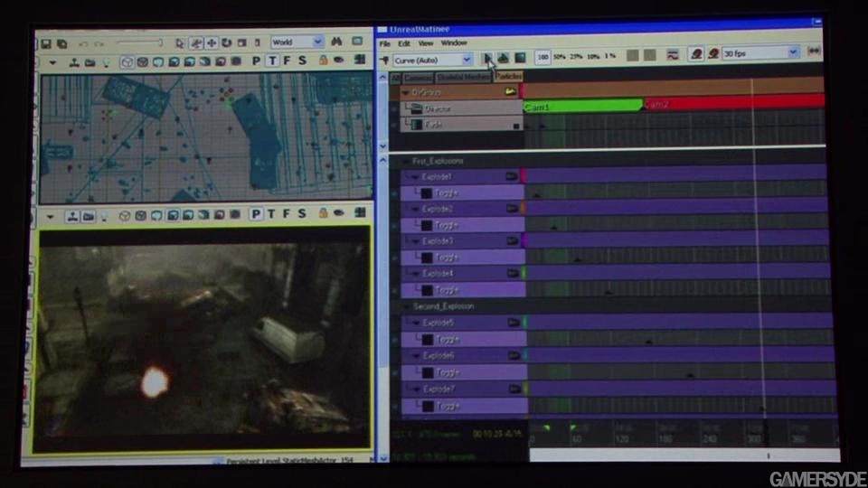868x488 pixels.
Task: Click the padlock icon in the bottom viewport toolbar
Action: coord(324,213)
